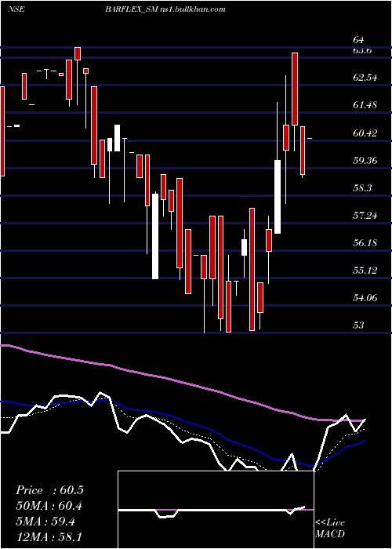Image resolution: width=392 pixels, height=549 pixels.
Task: Click the 50MA : 60.4 readout
Action: tap(49, 506)
